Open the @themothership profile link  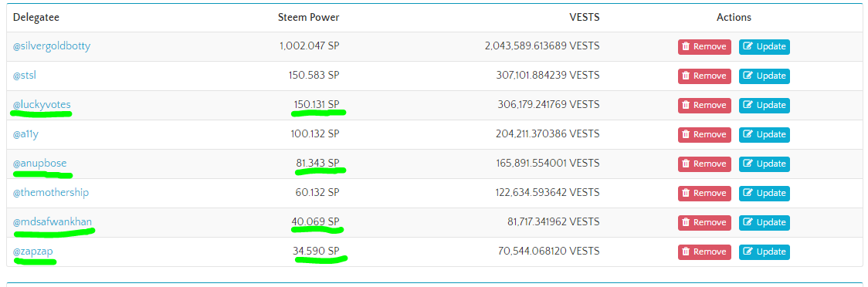pos(51,192)
